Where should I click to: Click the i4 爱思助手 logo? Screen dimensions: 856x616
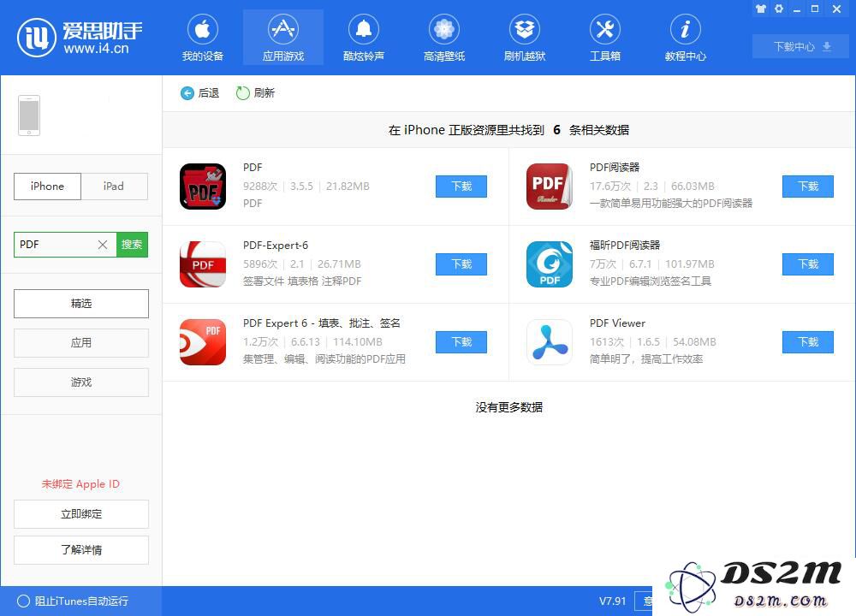80,37
